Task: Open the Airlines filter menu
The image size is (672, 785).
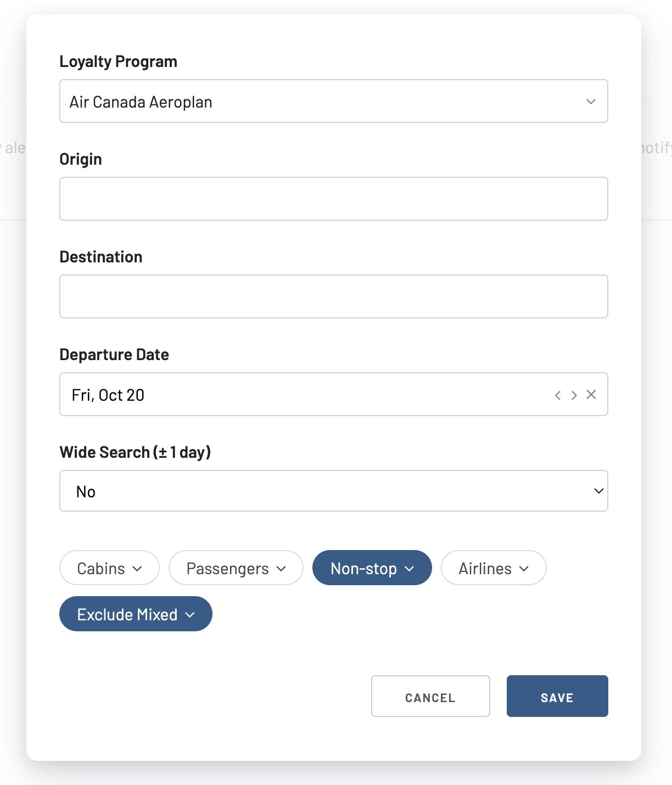Action: 494,568
